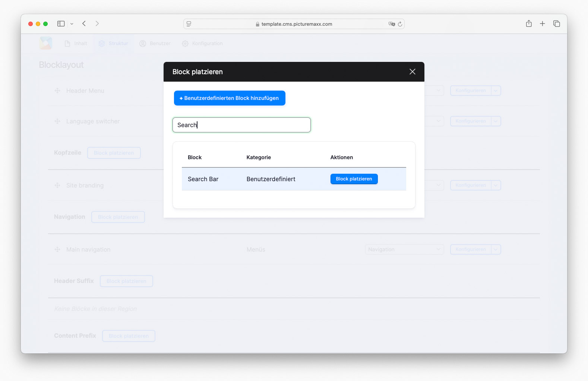
Task: Open the Main navigation region dropdown
Action: (x=404, y=249)
